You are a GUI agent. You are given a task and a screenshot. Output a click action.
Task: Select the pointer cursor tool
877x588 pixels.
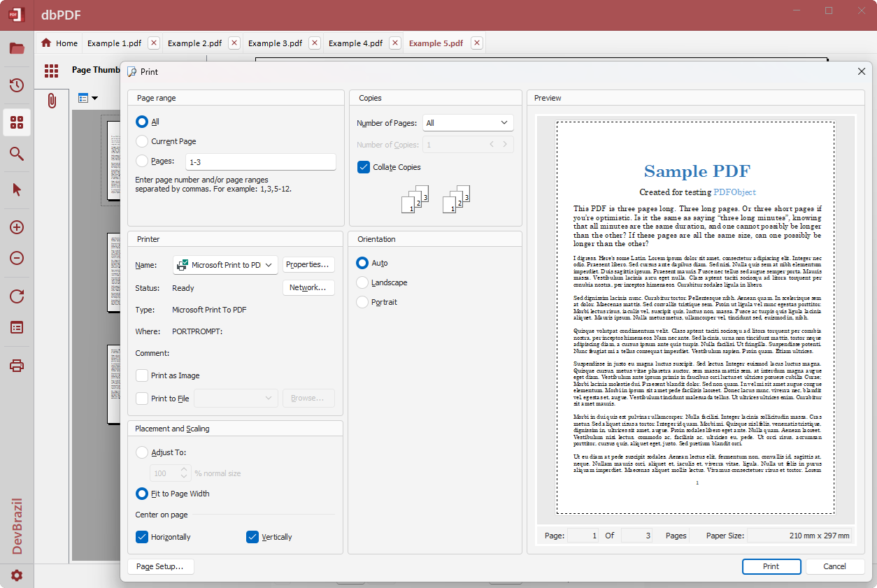pos(17,189)
